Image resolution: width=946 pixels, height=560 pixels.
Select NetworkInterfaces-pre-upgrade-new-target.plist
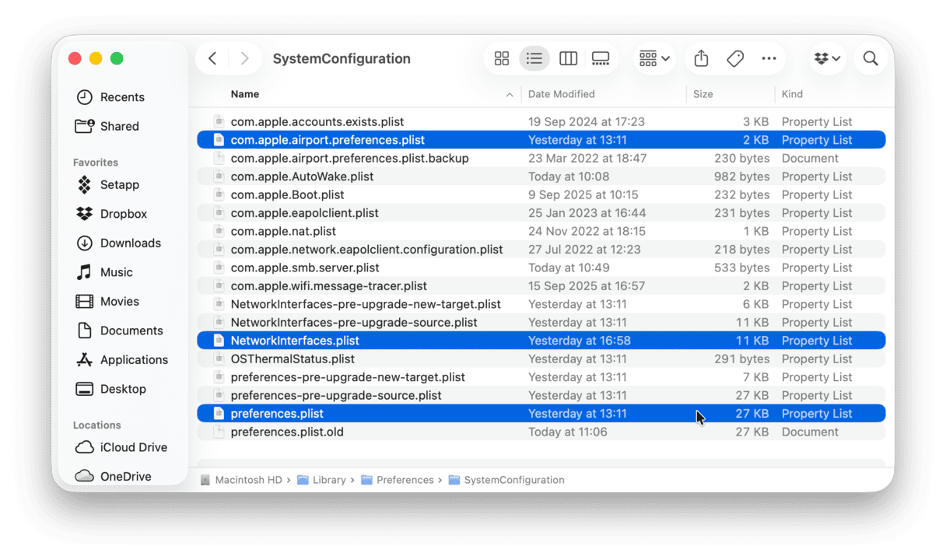tap(541, 304)
